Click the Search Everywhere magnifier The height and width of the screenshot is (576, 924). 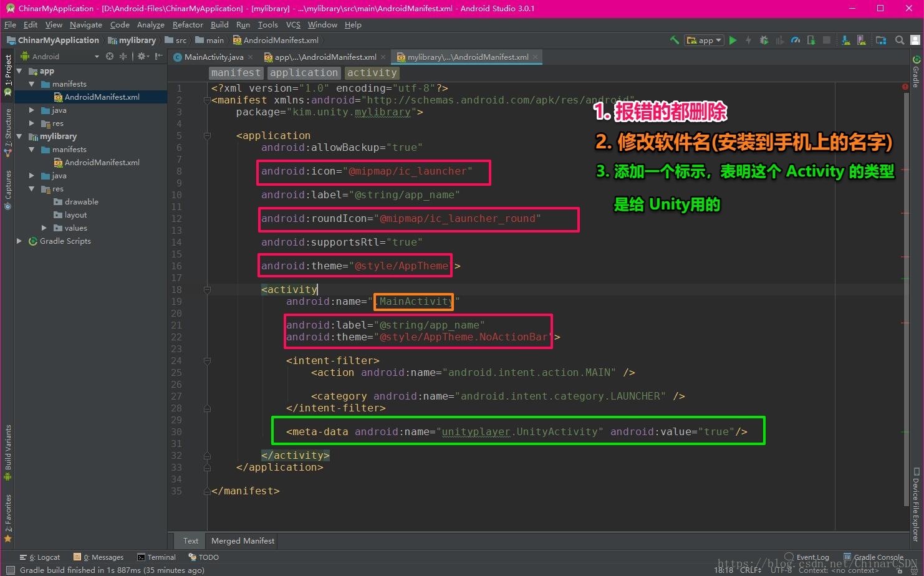[x=900, y=40]
